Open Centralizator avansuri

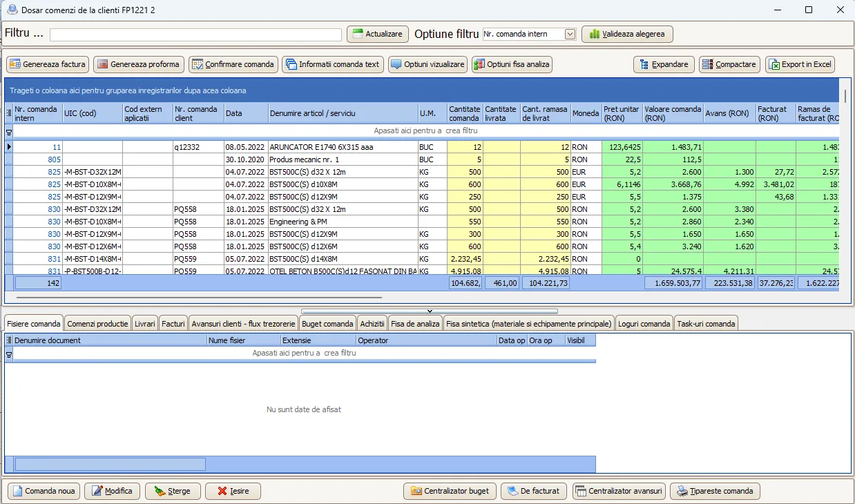tap(619, 491)
